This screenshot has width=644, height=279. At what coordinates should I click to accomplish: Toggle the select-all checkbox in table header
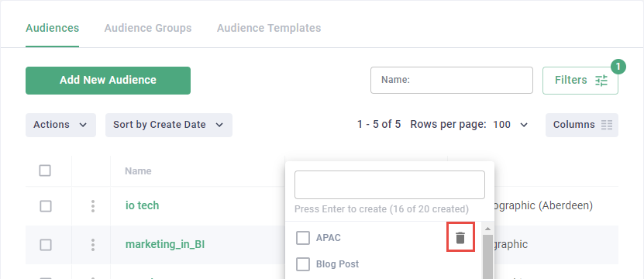[x=45, y=170]
